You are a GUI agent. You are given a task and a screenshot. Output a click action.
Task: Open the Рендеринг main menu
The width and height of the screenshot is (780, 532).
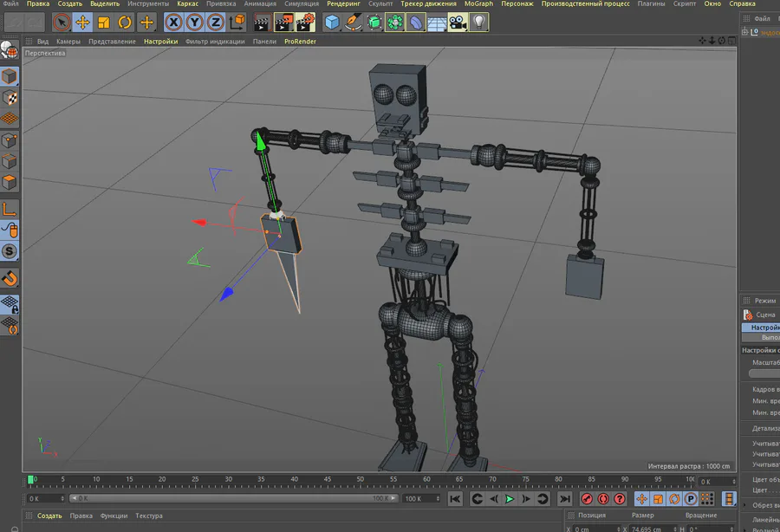[x=343, y=3]
